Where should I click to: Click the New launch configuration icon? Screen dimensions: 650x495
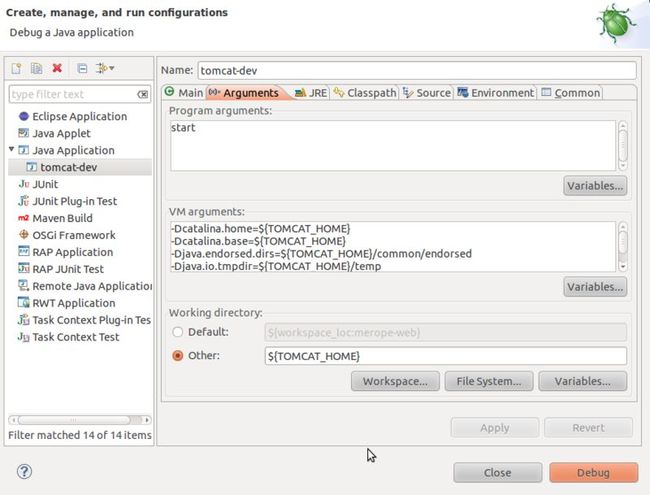[x=17, y=68]
